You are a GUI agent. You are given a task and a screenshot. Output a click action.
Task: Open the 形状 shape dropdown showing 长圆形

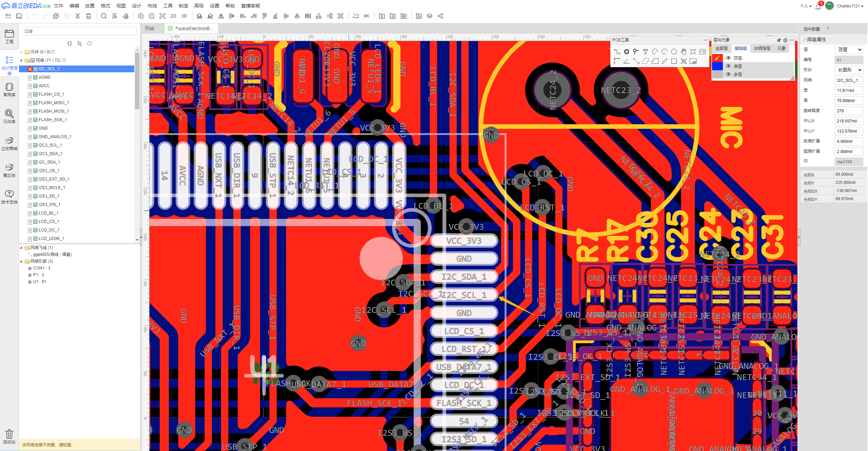click(849, 70)
